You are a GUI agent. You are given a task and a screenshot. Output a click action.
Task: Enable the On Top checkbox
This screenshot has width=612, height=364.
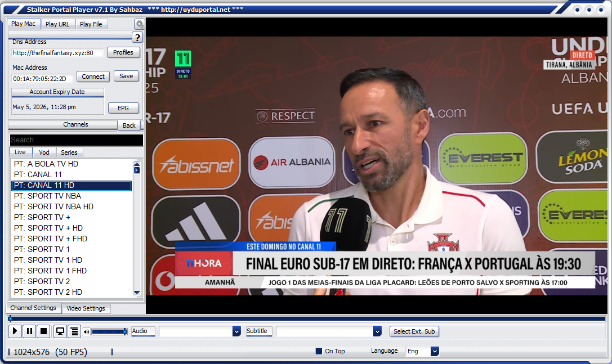click(319, 351)
